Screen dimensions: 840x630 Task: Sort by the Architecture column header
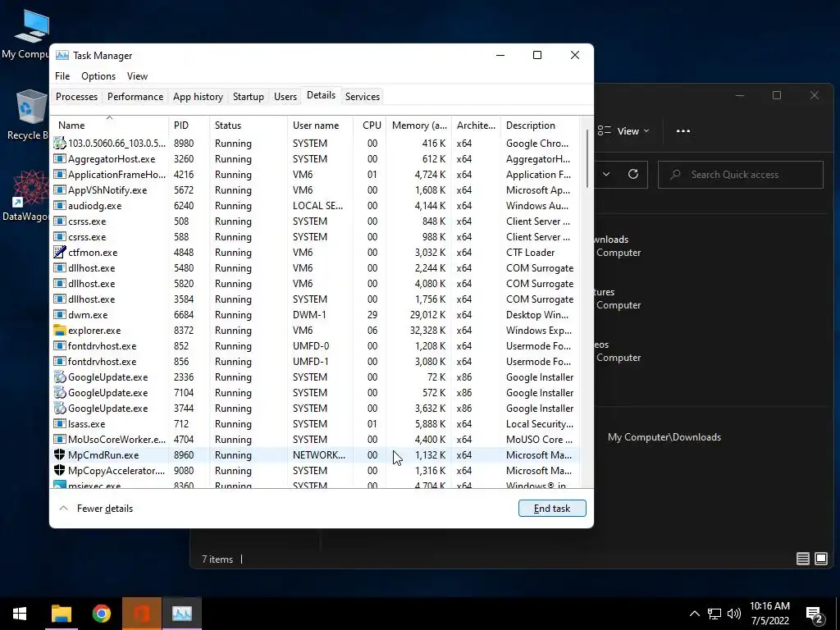click(x=476, y=126)
